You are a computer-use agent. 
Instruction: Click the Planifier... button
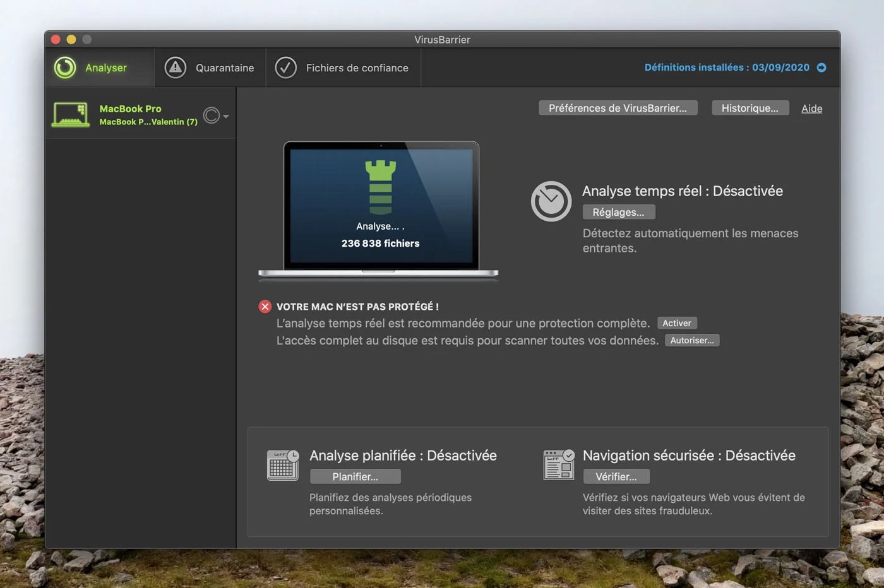coord(355,476)
